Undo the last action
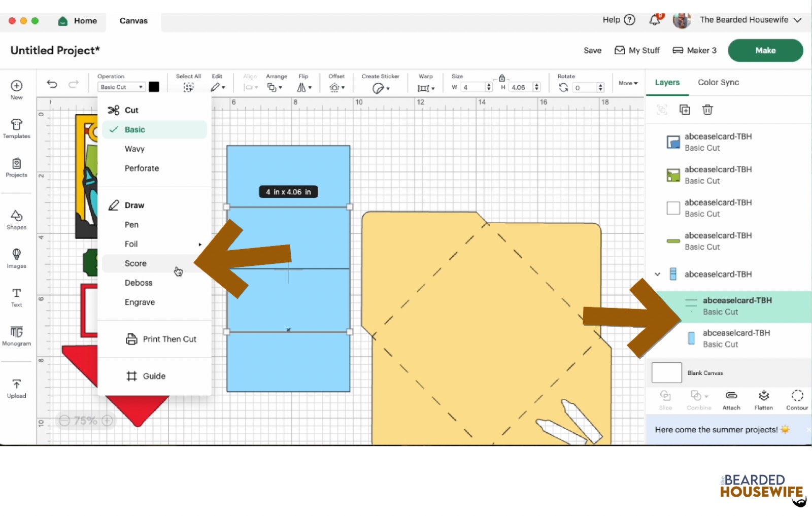 (52, 84)
